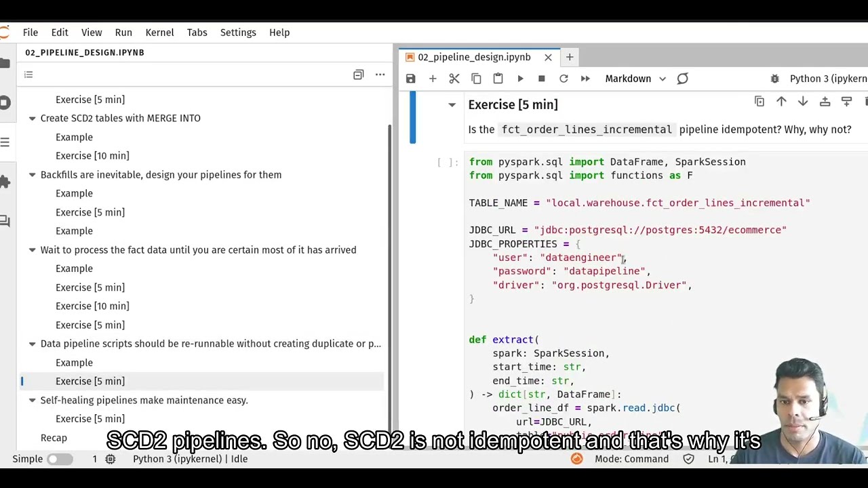Click the settings gear in status bar
Image resolution: width=868 pixels, height=488 pixels.
[x=111, y=459]
